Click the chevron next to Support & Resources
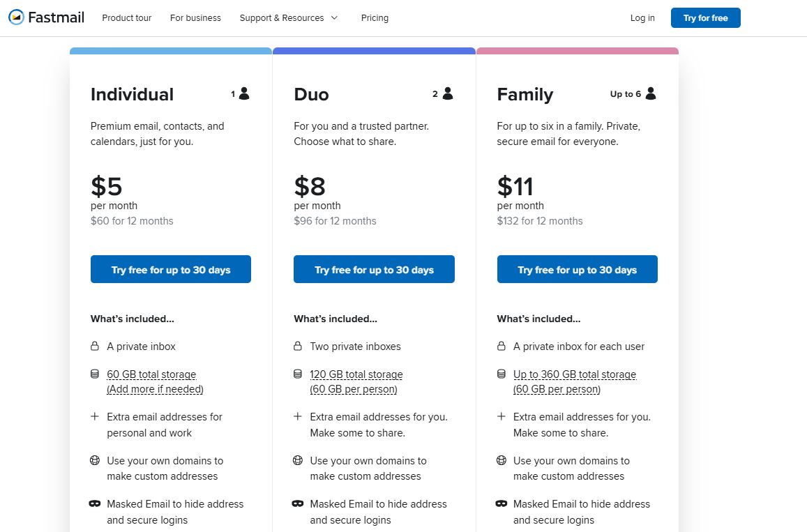 coord(333,18)
